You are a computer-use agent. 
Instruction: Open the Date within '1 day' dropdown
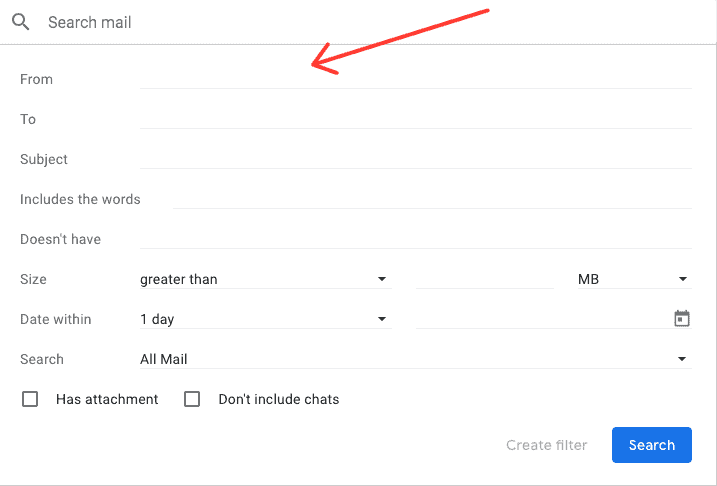click(264, 319)
